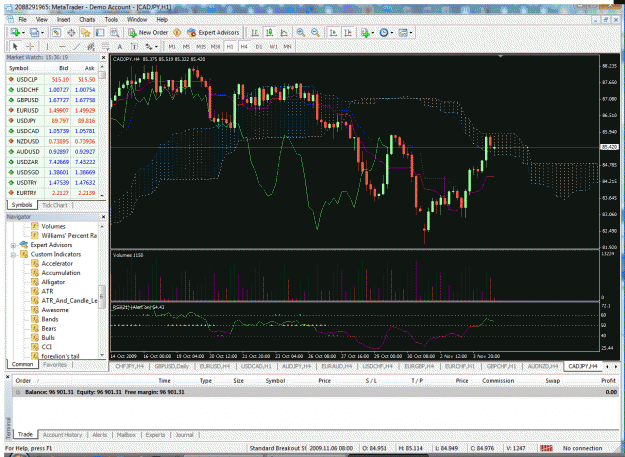Switch timeframe to D1
Image resolution: width=625 pixels, height=457 pixels.
(259, 47)
